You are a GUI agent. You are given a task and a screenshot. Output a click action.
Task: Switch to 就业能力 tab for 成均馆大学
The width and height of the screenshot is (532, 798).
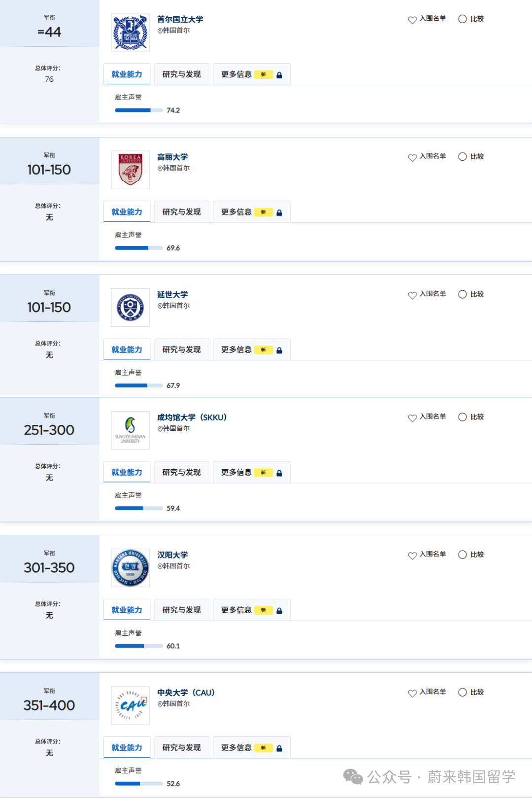coord(127,472)
